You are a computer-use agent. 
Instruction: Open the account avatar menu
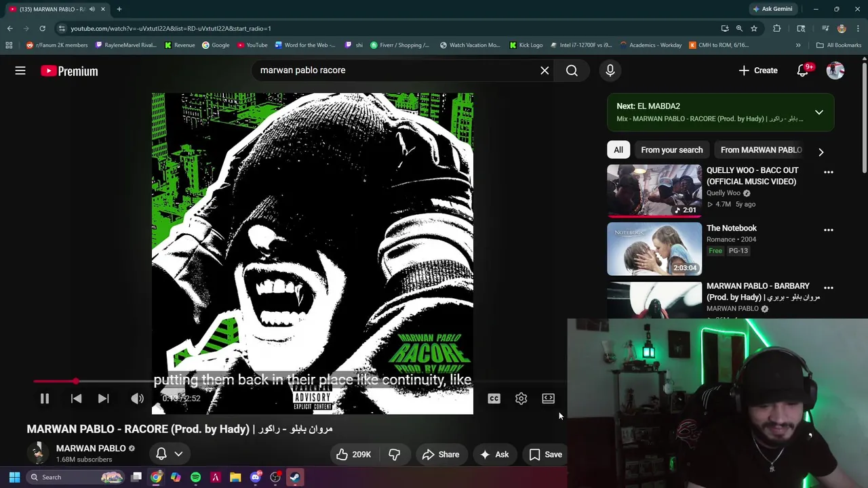pyautogui.click(x=835, y=70)
